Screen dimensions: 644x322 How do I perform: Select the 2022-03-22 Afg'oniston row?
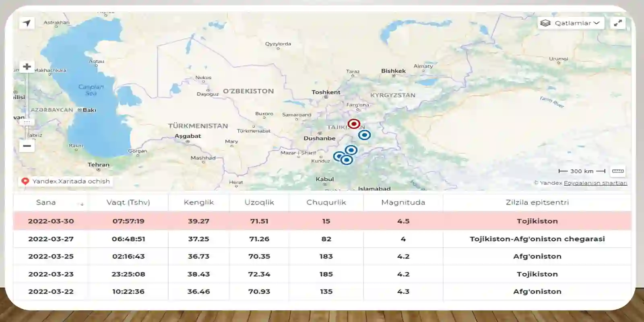coord(322,291)
